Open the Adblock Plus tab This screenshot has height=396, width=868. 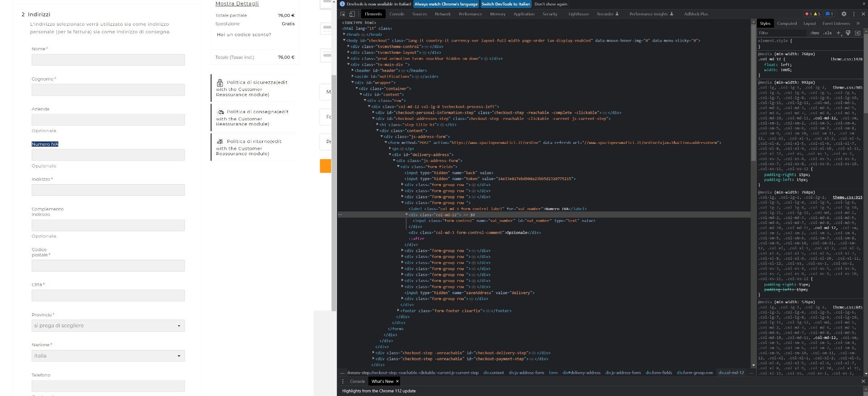[x=696, y=14]
